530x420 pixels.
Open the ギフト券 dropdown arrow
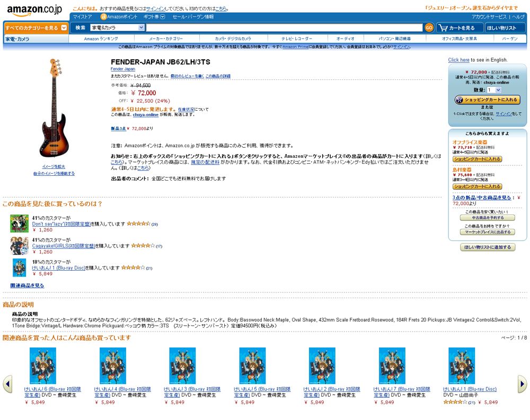(x=163, y=16)
